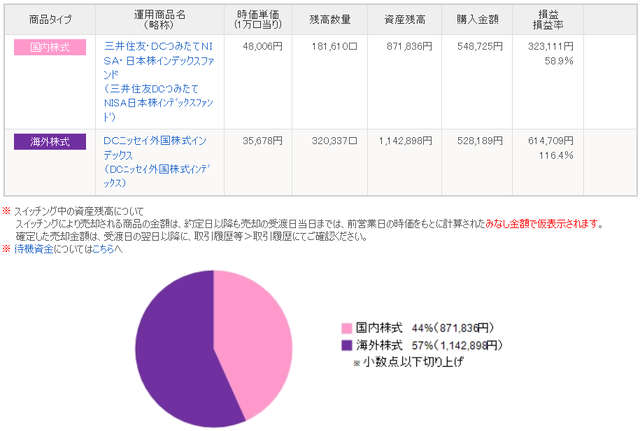Select the 時価単価 column header
Image resolution: width=640 pixels, height=431 pixels.
pyautogui.click(x=258, y=20)
